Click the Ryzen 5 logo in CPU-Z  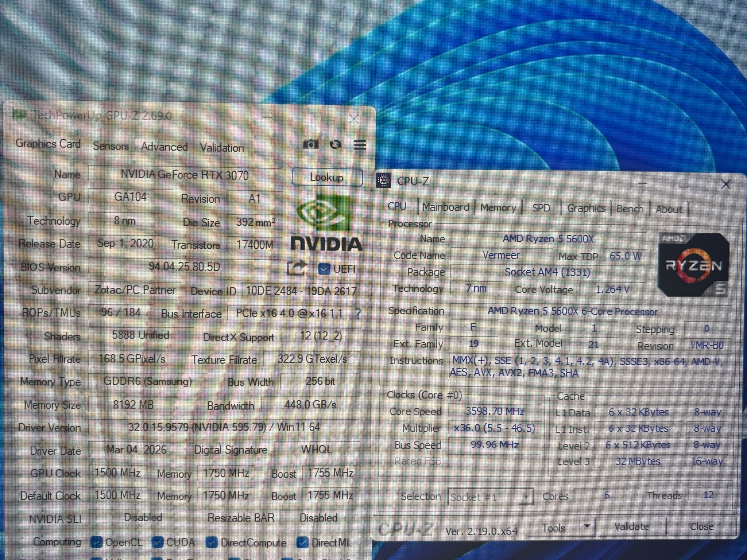tap(694, 265)
